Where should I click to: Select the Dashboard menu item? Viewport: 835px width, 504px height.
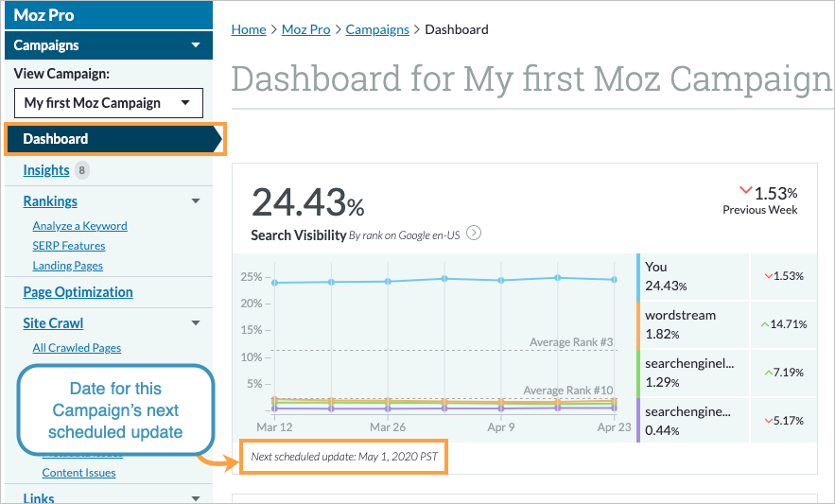coord(56,139)
